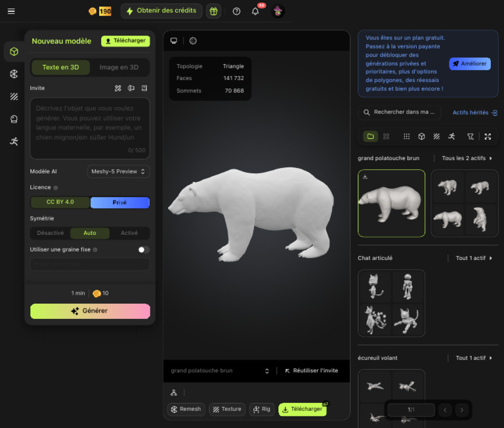Expand 'Tous les 2 actifs' for bear
504x428 pixels.
(x=467, y=158)
